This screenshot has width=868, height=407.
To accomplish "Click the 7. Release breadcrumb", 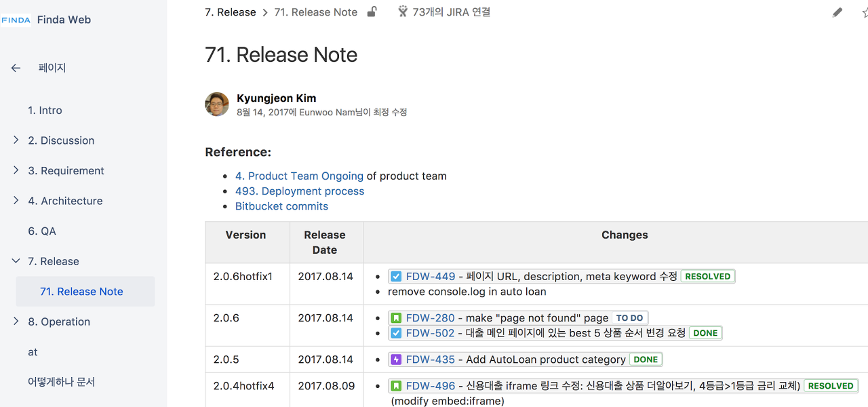I will point(231,12).
